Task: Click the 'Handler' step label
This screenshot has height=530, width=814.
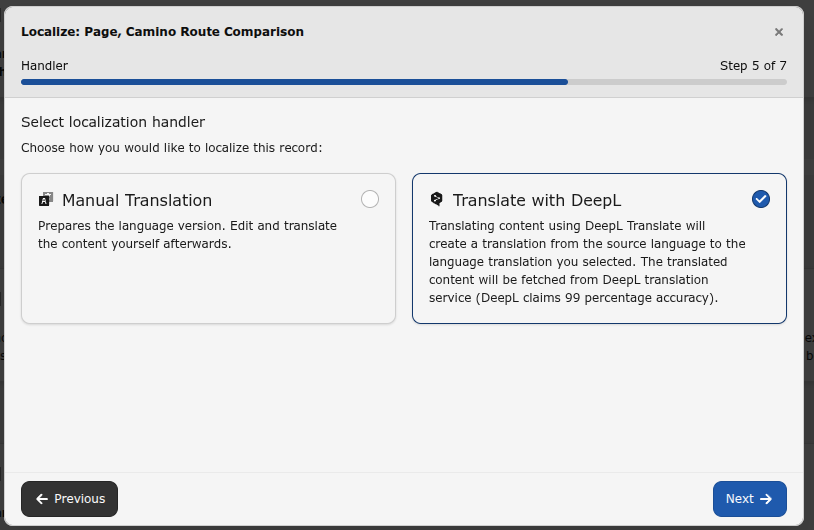Action: [x=45, y=66]
